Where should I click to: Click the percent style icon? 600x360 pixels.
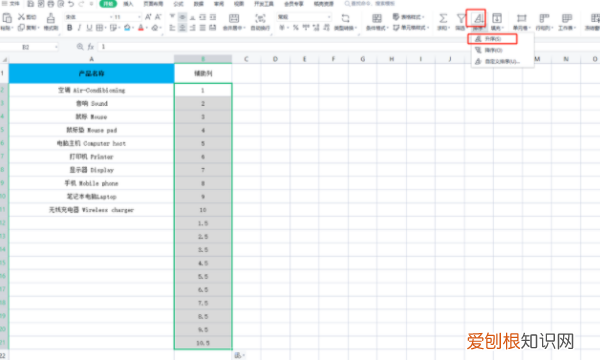tap(295, 28)
